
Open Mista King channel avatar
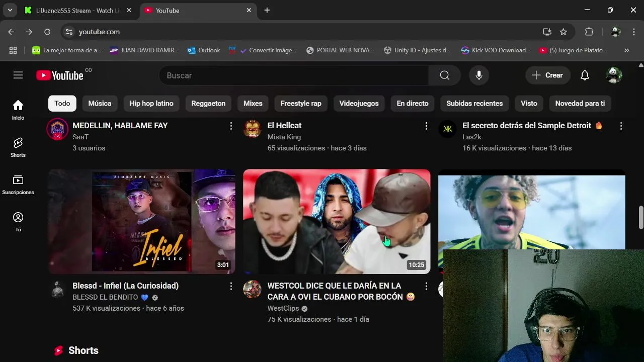(x=252, y=129)
